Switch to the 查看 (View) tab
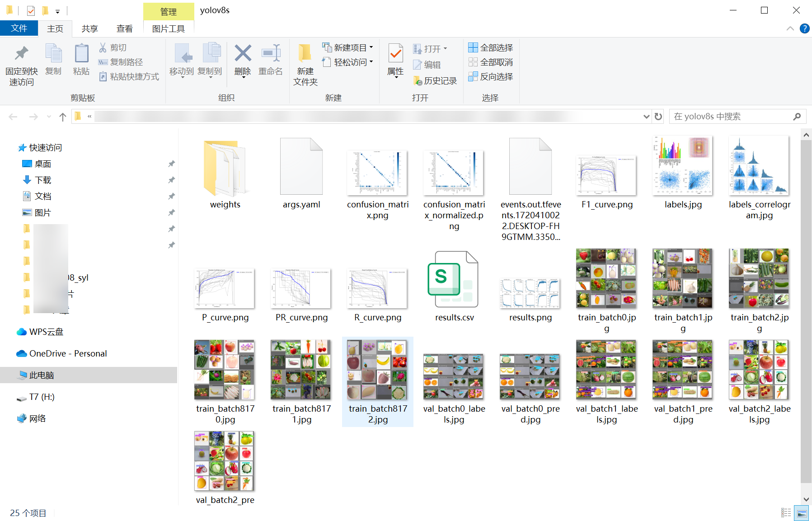The width and height of the screenshot is (812, 521). coord(125,28)
